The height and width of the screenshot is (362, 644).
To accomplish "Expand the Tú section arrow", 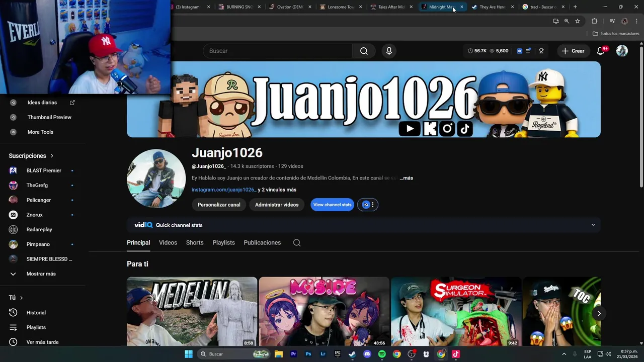I will [21, 298].
